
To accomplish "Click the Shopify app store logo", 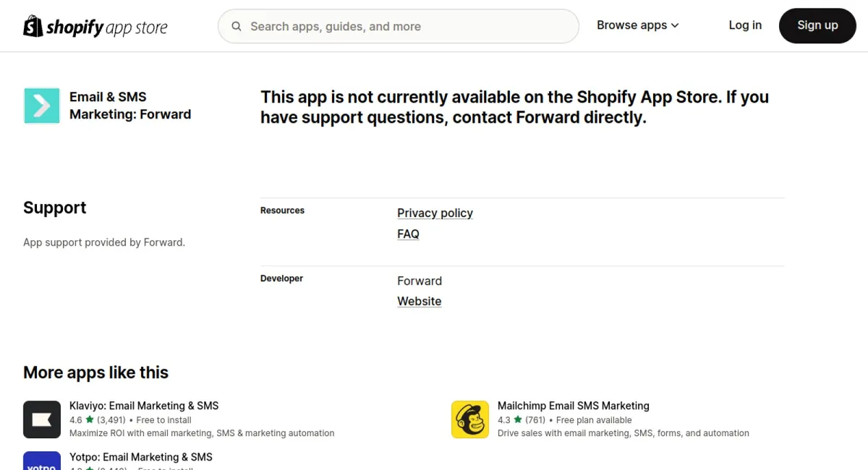I will tap(95, 27).
